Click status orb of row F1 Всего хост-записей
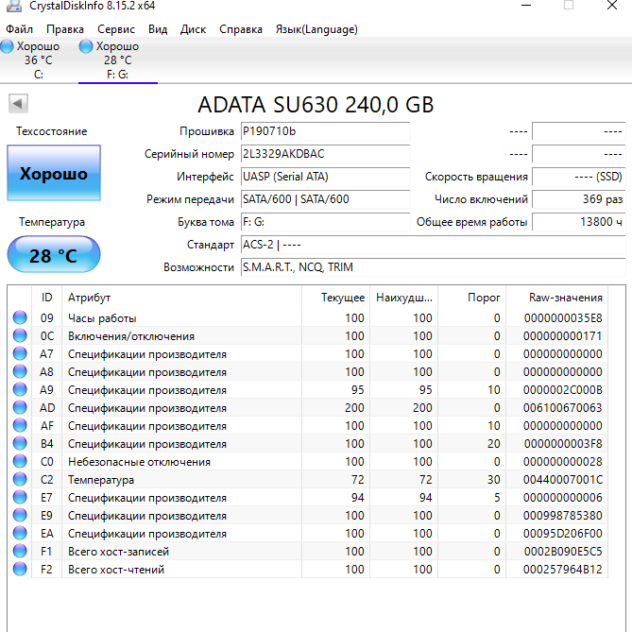 tap(20, 551)
